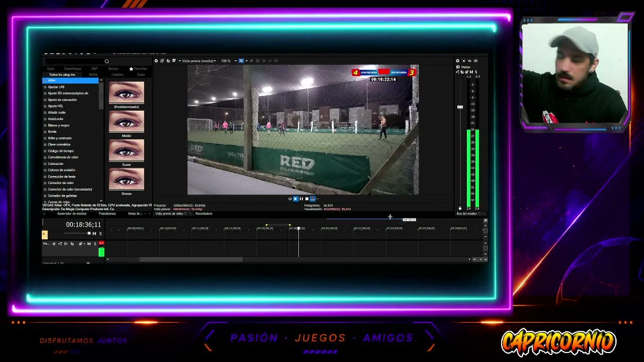Screen dimensions: 644x362
Task: Choose Brillo y contraste effect
Action: click(60, 138)
